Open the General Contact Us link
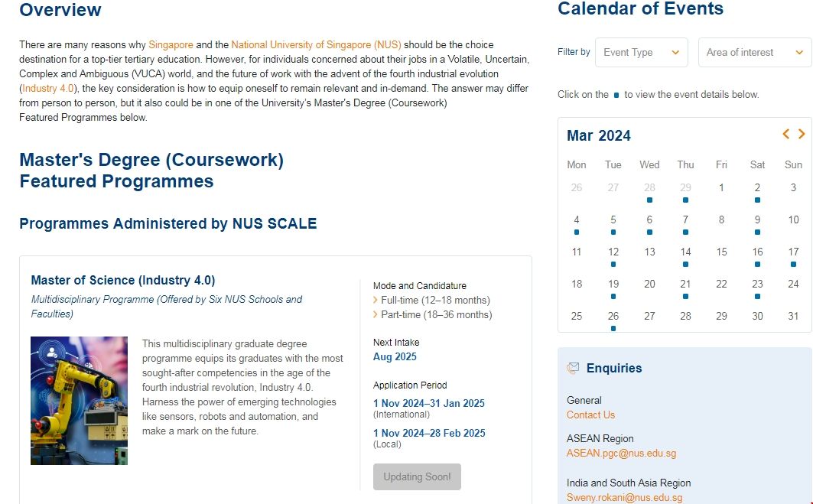The image size is (813, 504). tap(590, 415)
